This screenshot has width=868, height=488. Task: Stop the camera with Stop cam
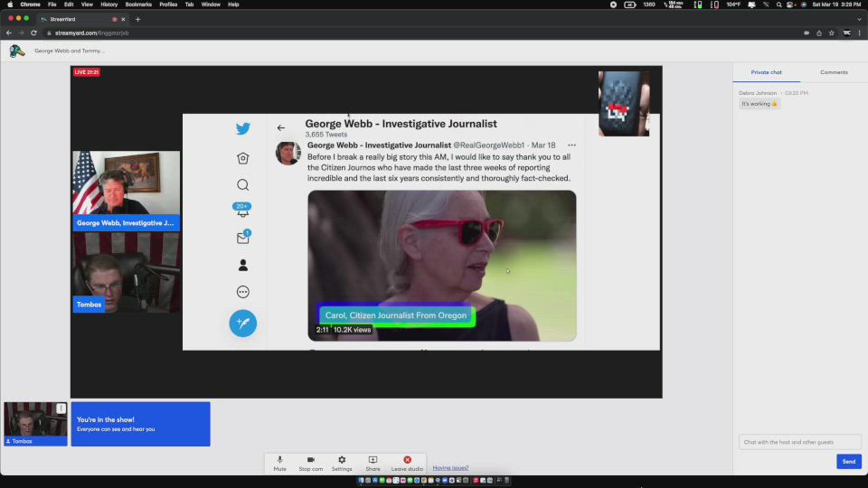tap(310, 461)
